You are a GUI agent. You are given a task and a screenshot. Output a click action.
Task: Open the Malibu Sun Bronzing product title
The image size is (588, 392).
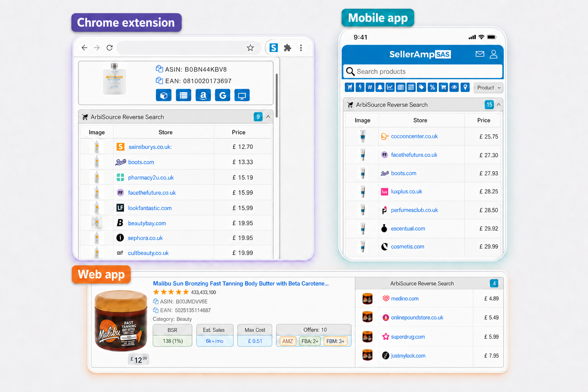tap(241, 284)
